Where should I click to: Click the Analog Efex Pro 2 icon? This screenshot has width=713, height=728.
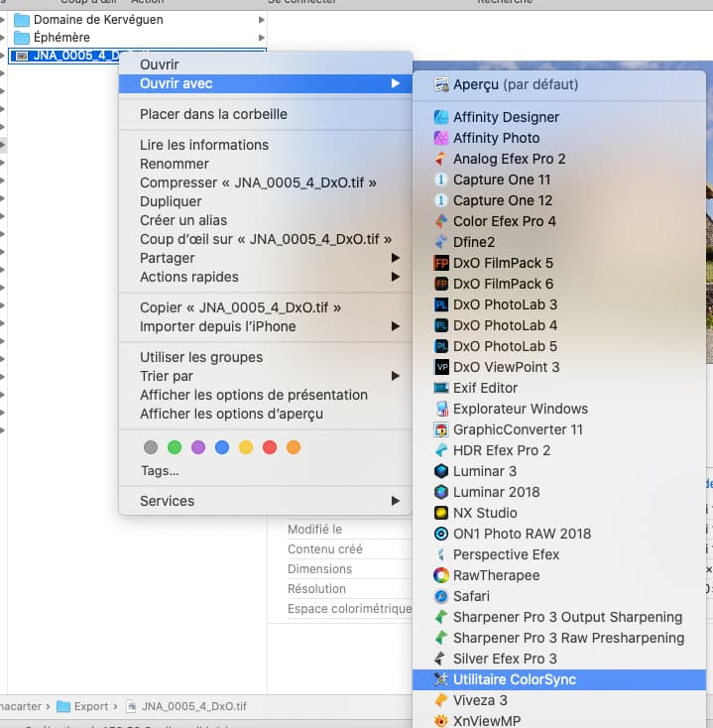tap(441, 159)
